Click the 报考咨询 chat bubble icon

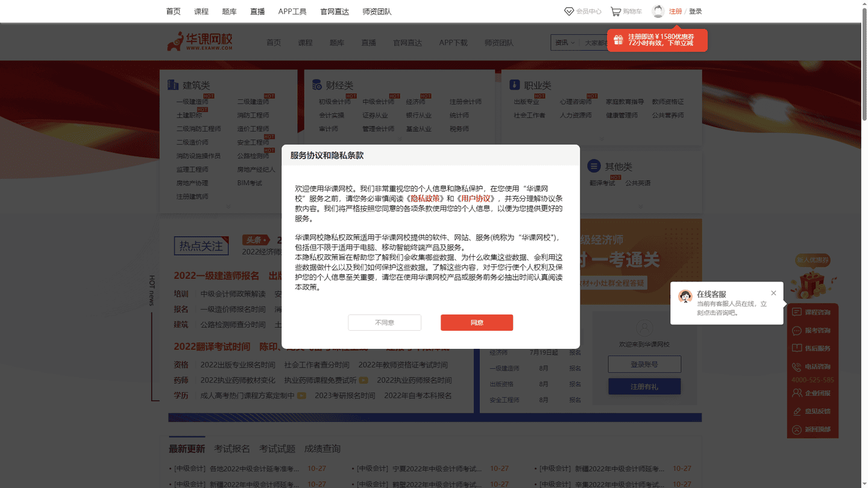[x=797, y=330]
